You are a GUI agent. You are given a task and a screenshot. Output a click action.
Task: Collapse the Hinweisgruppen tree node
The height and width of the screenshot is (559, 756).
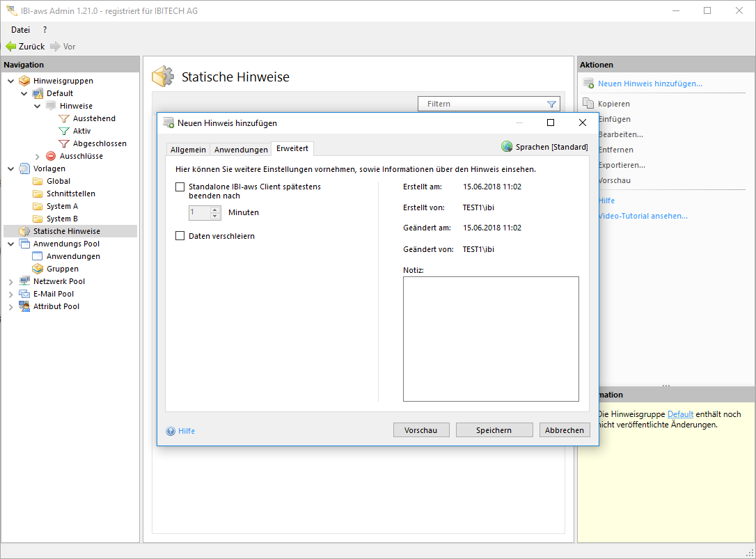point(10,81)
